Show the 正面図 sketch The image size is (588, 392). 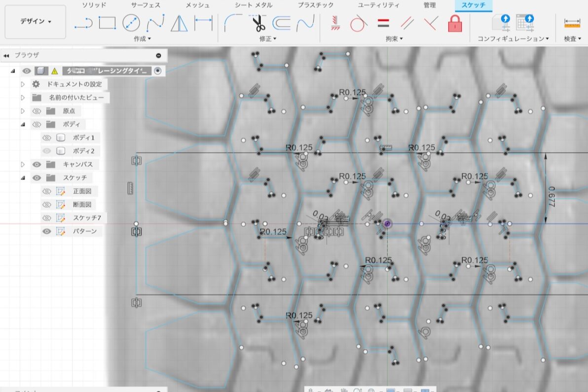coord(47,191)
